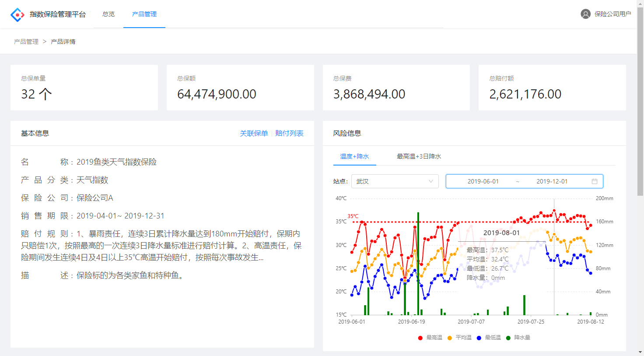The height and width of the screenshot is (356, 644).
Task: Click 保险公司用户 account label
Action: click(x=612, y=14)
